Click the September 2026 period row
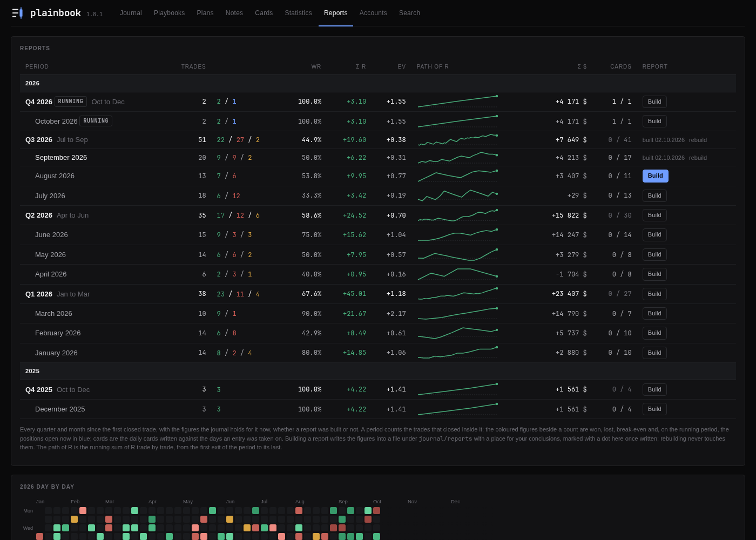756x540 pixels. 378,158
